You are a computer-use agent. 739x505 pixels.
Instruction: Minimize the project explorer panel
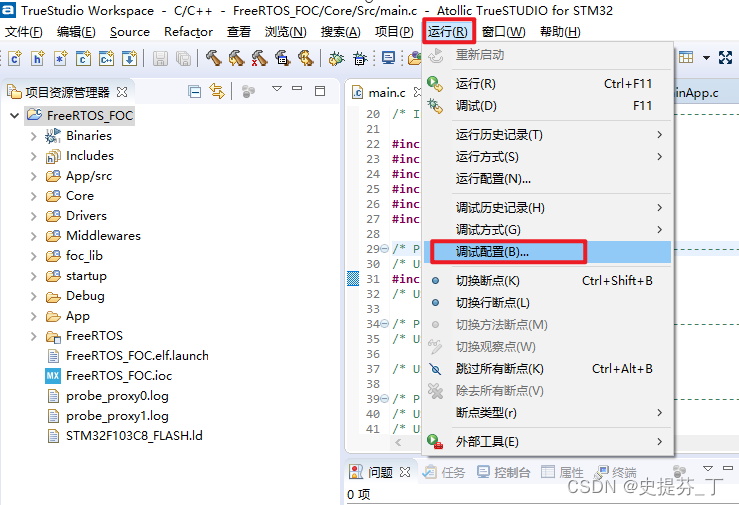pyautogui.click(x=297, y=88)
